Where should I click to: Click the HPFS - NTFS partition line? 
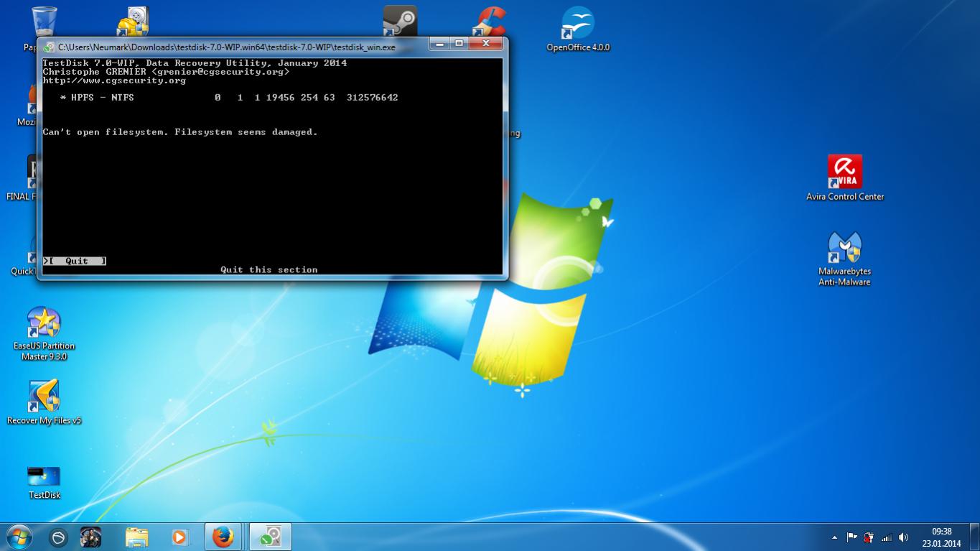click(229, 97)
